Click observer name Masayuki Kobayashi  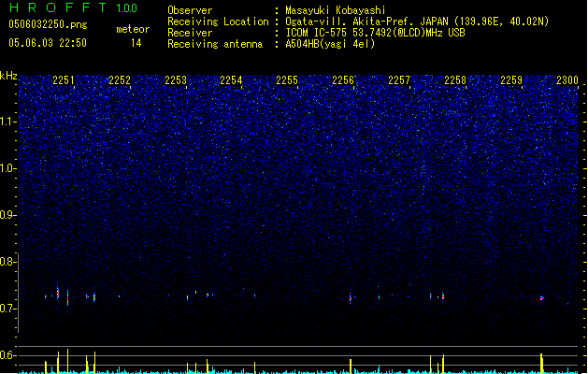(336, 10)
